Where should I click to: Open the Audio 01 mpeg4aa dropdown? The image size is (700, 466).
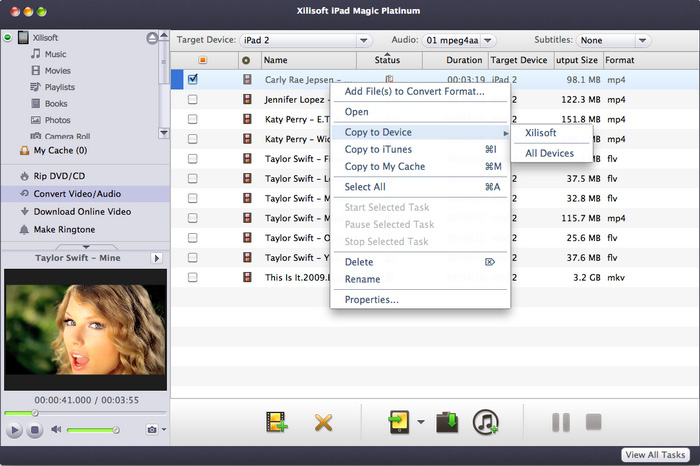(459, 40)
